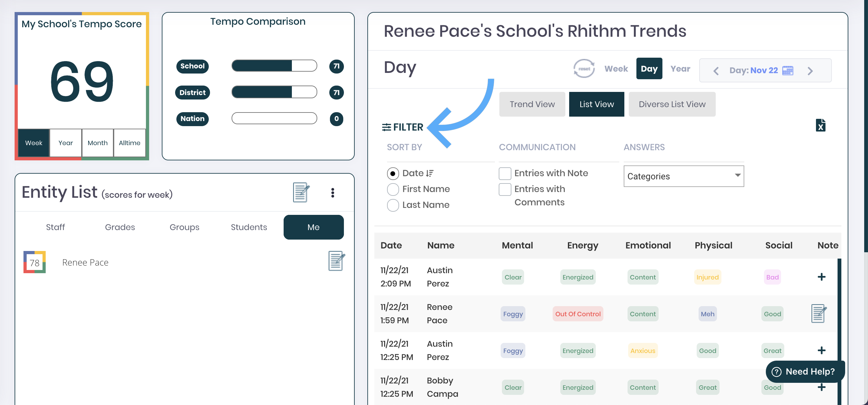Click the Energy column header
Screen dimensions: 868x405
582,246
